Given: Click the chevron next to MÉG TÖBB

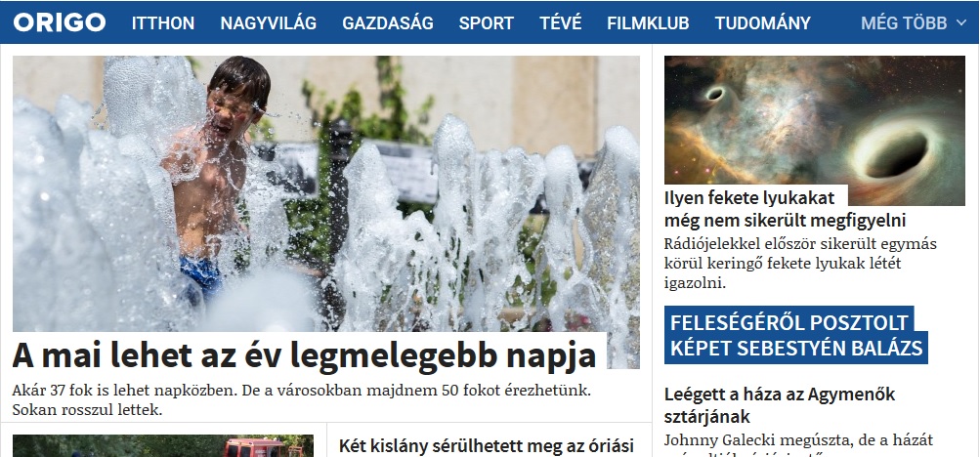Looking at the screenshot, I should click(960, 23).
